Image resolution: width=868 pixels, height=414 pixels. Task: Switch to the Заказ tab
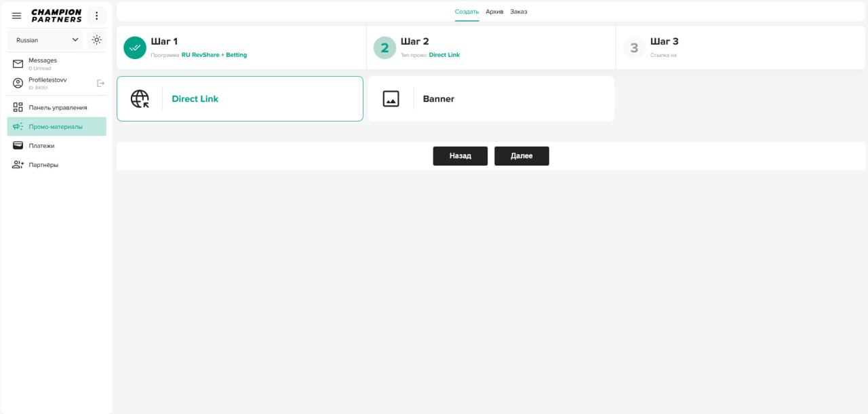[x=519, y=12]
